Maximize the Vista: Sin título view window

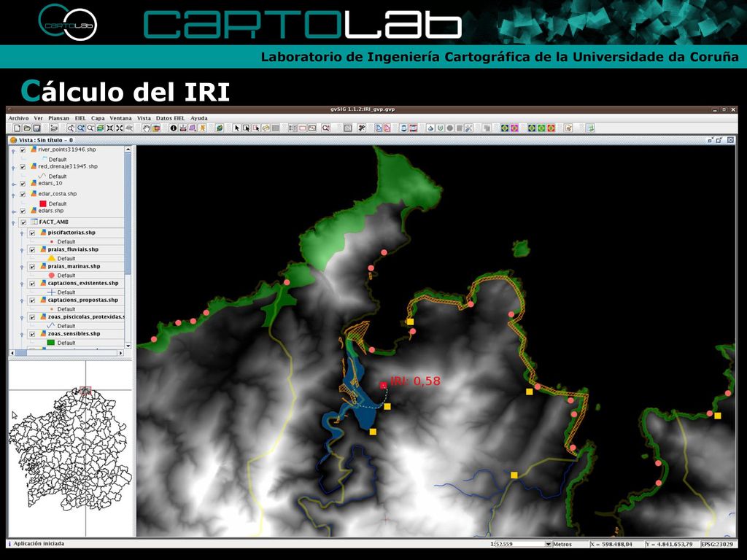719,140
